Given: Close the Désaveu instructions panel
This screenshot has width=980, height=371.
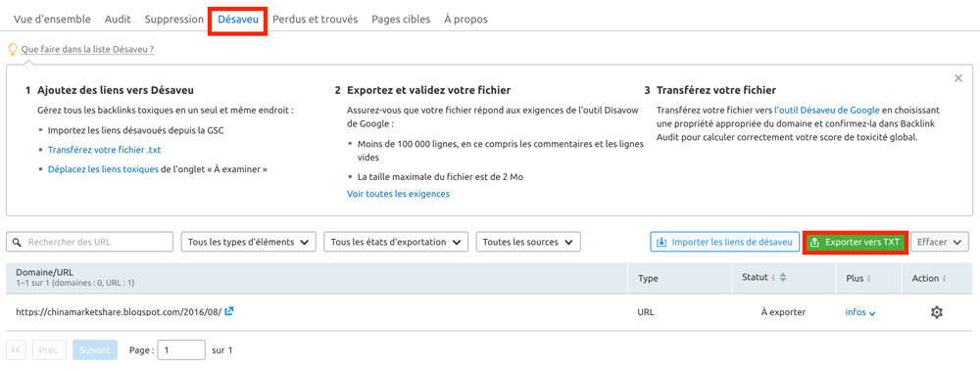Looking at the screenshot, I should [958, 78].
